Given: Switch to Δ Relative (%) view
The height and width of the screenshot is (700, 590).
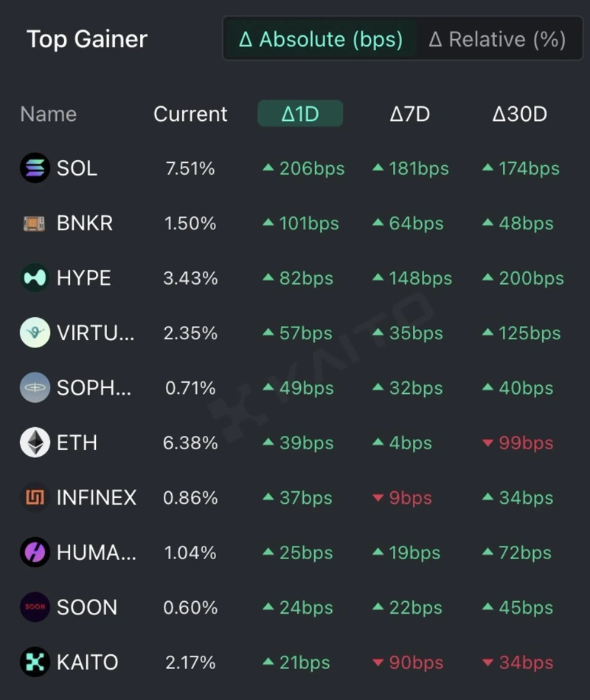Looking at the screenshot, I should 496,39.
